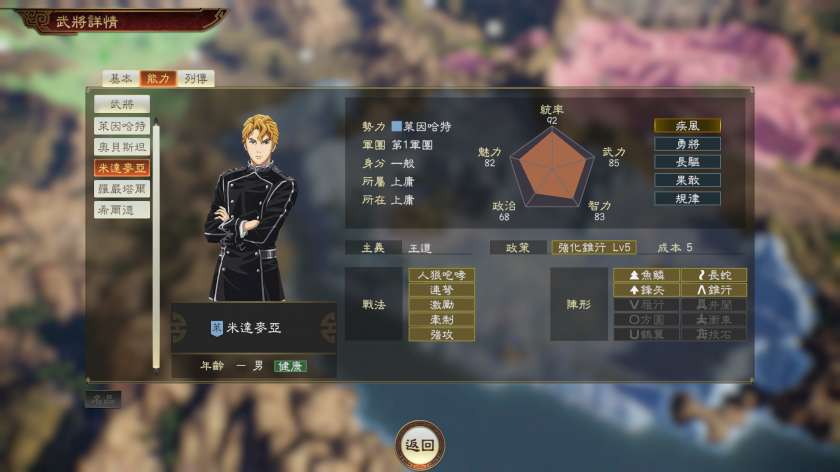The width and height of the screenshot is (840, 472).
Task: Select 萊因哈特 in the officer list
Action: (122, 126)
